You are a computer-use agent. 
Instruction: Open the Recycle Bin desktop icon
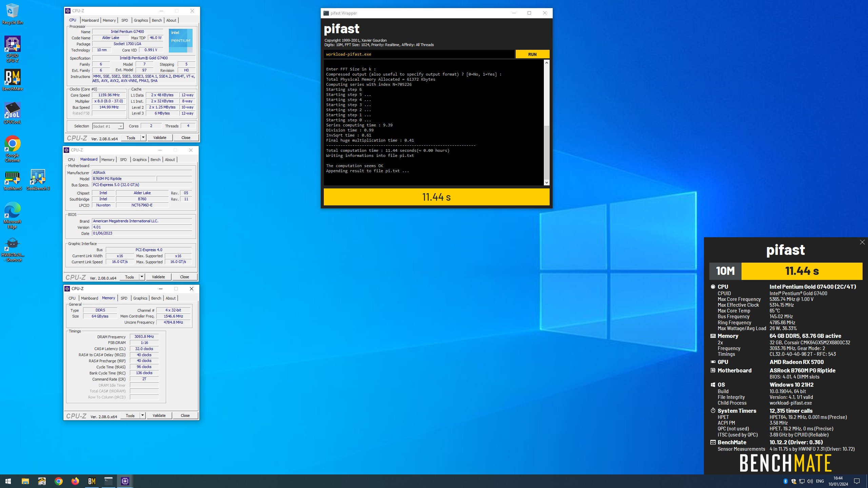pyautogui.click(x=12, y=14)
